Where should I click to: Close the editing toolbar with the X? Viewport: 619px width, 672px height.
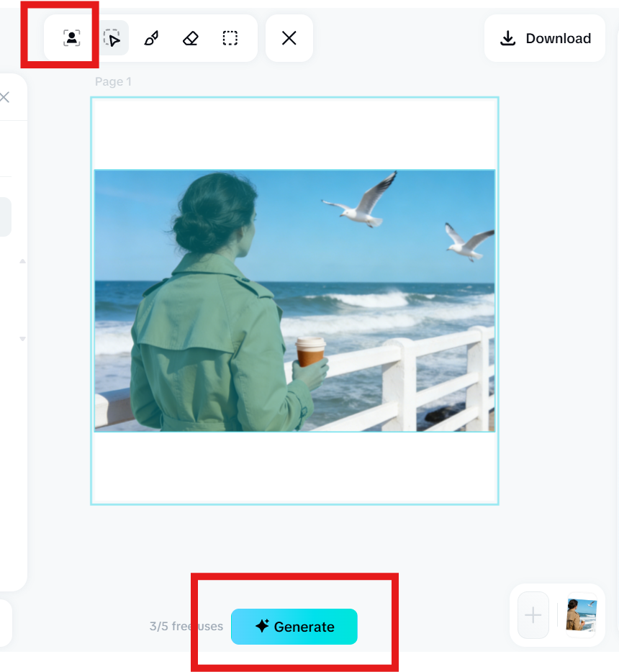pyautogui.click(x=289, y=38)
